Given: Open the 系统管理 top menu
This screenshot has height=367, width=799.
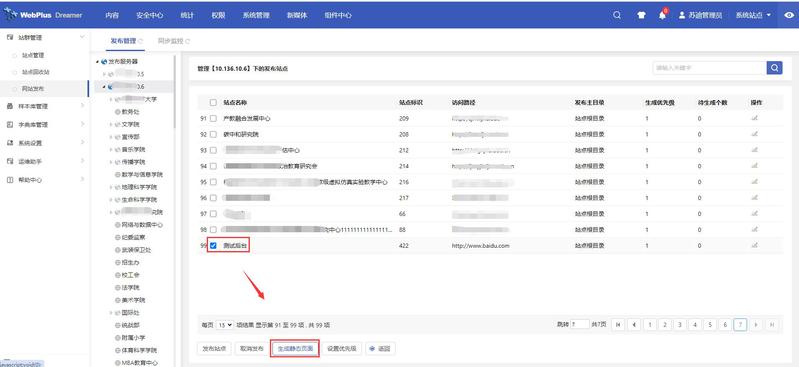Looking at the screenshot, I should [256, 15].
